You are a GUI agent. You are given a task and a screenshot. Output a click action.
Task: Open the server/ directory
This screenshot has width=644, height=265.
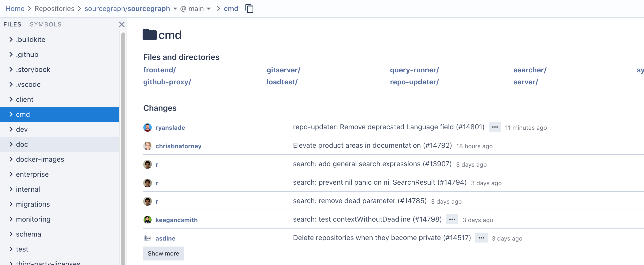click(x=525, y=82)
